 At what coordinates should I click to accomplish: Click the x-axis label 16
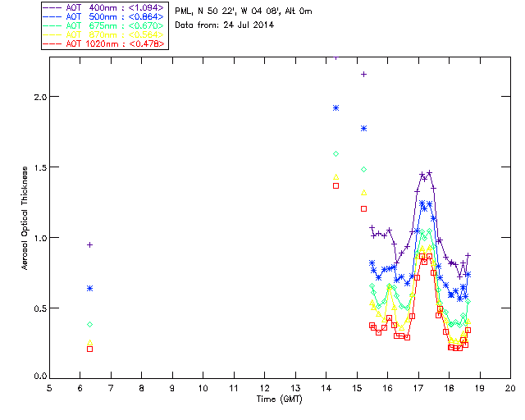tap(388, 388)
